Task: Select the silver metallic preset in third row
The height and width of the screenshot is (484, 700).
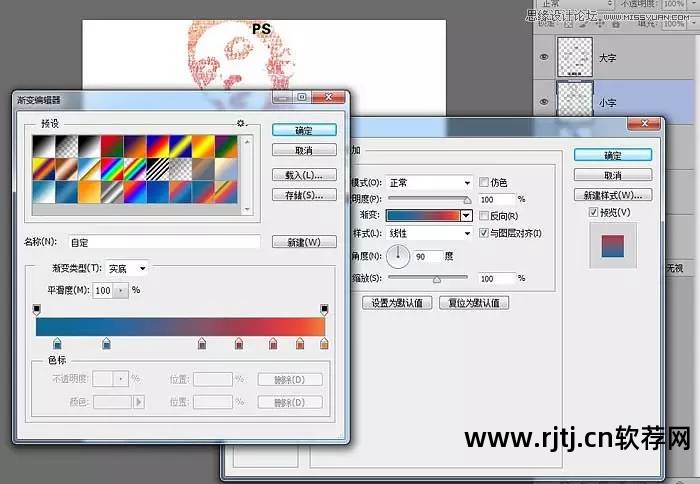Action: [x=112, y=192]
